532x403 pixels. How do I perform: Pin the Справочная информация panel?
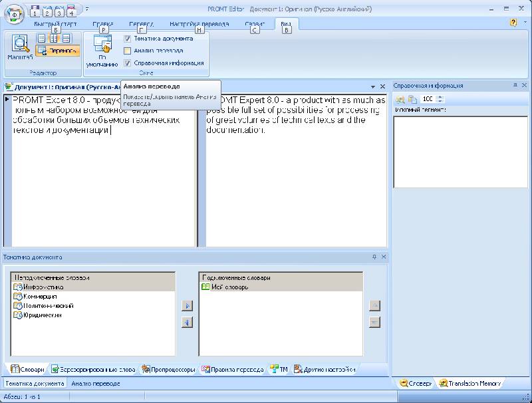tap(515, 85)
